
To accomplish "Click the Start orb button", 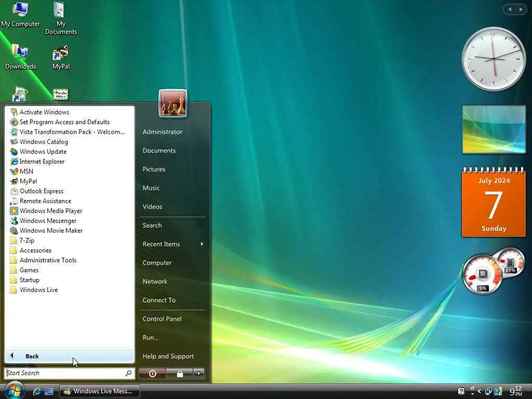I will pyautogui.click(x=14, y=391).
